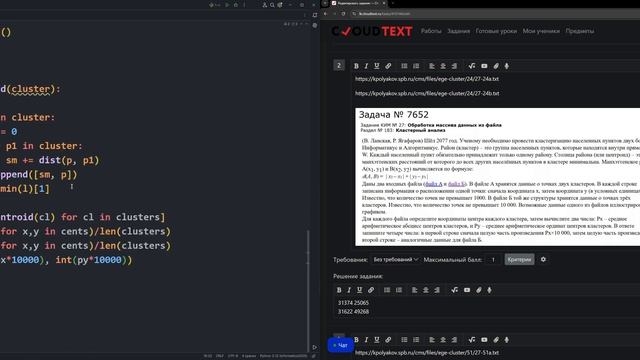Open the Задания menu

[x=458, y=31]
